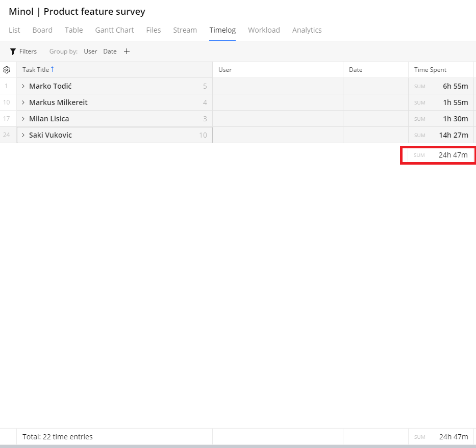Image resolution: width=476 pixels, height=448 pixels.
Task: Click the Filters funnel icon
Action: coord(13,51)
